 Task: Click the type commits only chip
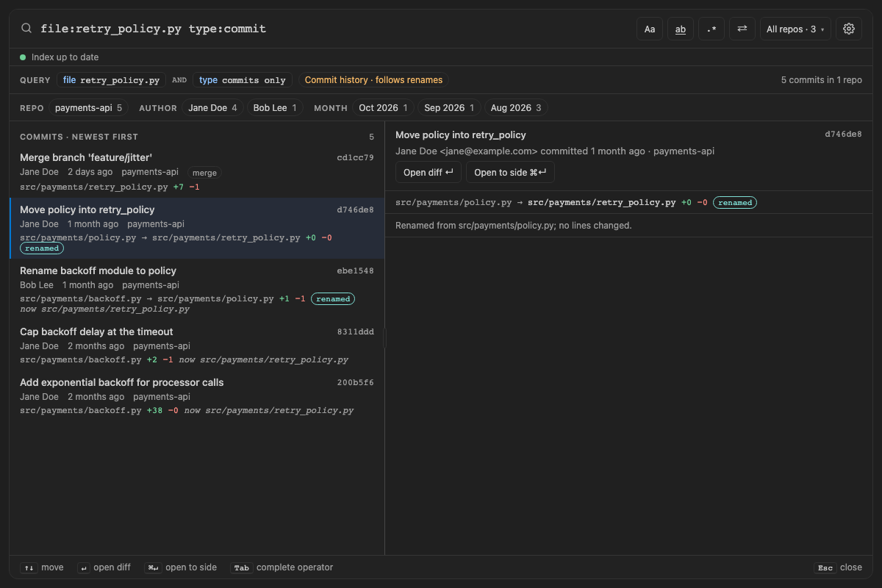click(x=243, y=80)
